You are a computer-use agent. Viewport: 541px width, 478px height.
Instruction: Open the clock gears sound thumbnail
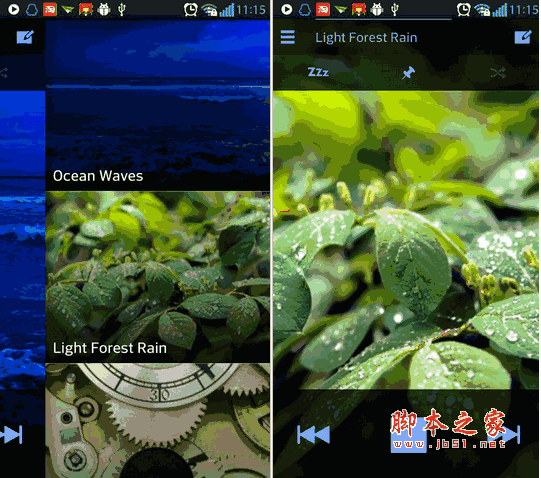click(x=158, y=421)
